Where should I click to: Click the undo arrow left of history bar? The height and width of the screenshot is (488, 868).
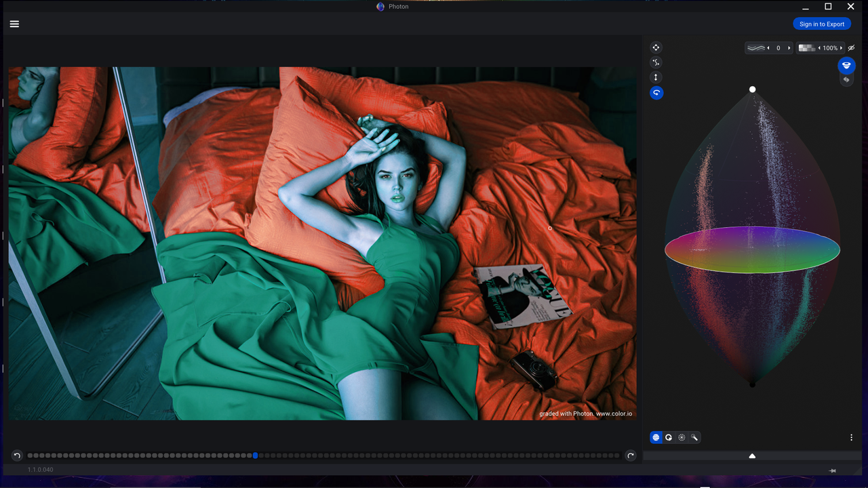(17, 455)
